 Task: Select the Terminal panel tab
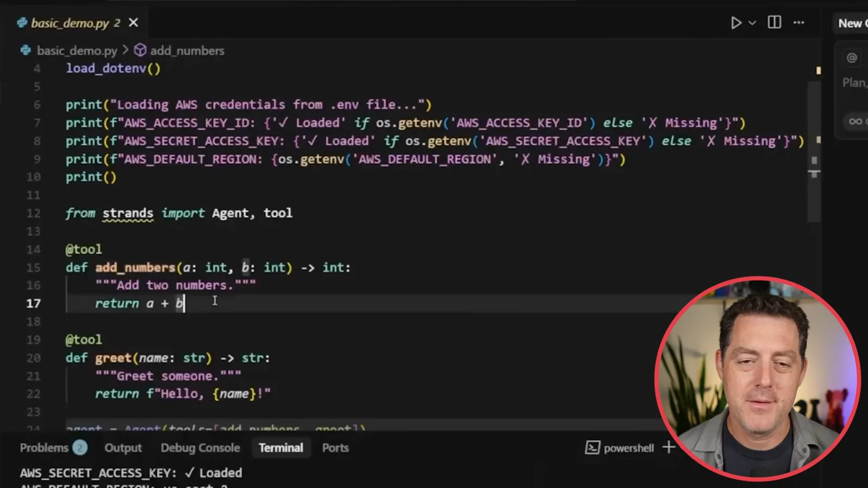click(x=280, y=448)
